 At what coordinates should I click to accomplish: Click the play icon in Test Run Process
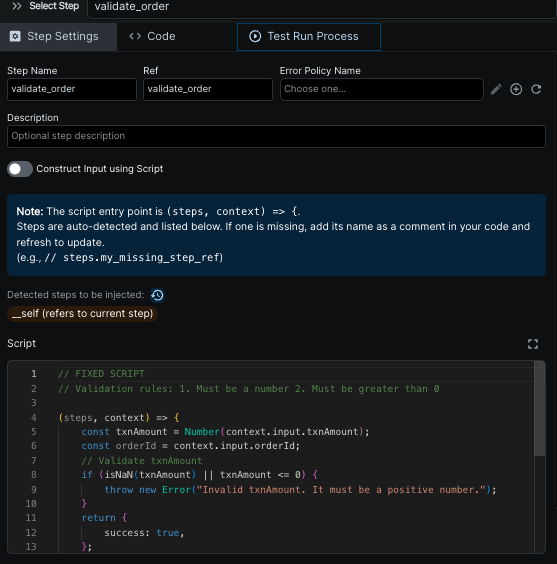pyautogui.click(x=255, y=36)
